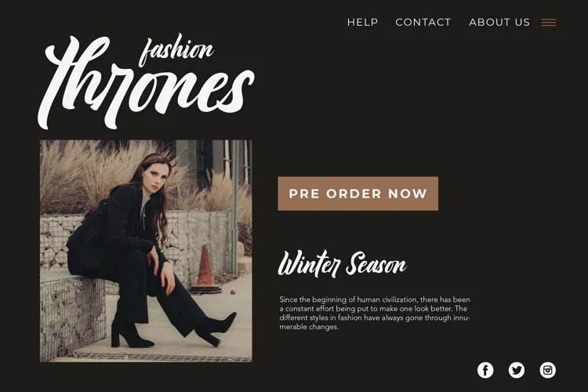Click the model's black heeled boot
Image resolution: width=588 pixels, height=392 pixels.
[216, 329]
